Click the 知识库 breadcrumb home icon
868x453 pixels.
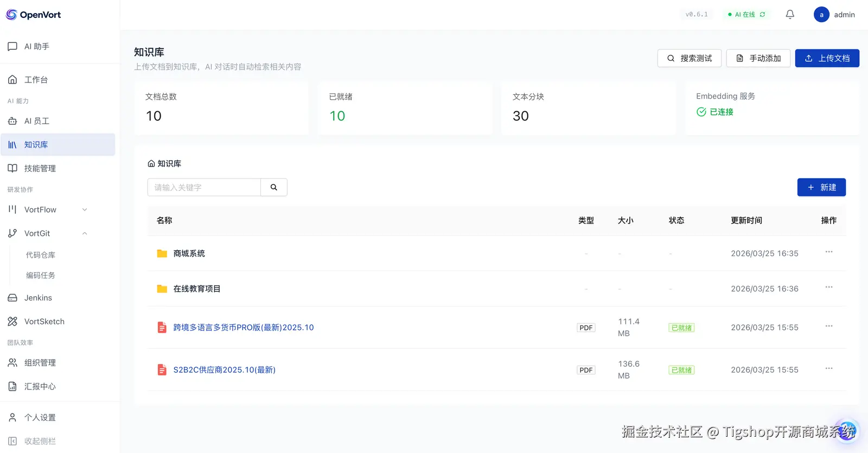tap(151, 163)
